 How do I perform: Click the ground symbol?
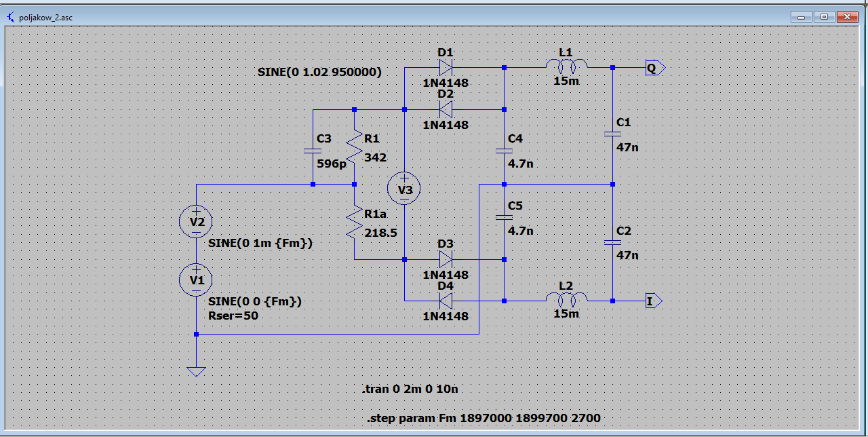pyautogui.click(x=196, y=370)
